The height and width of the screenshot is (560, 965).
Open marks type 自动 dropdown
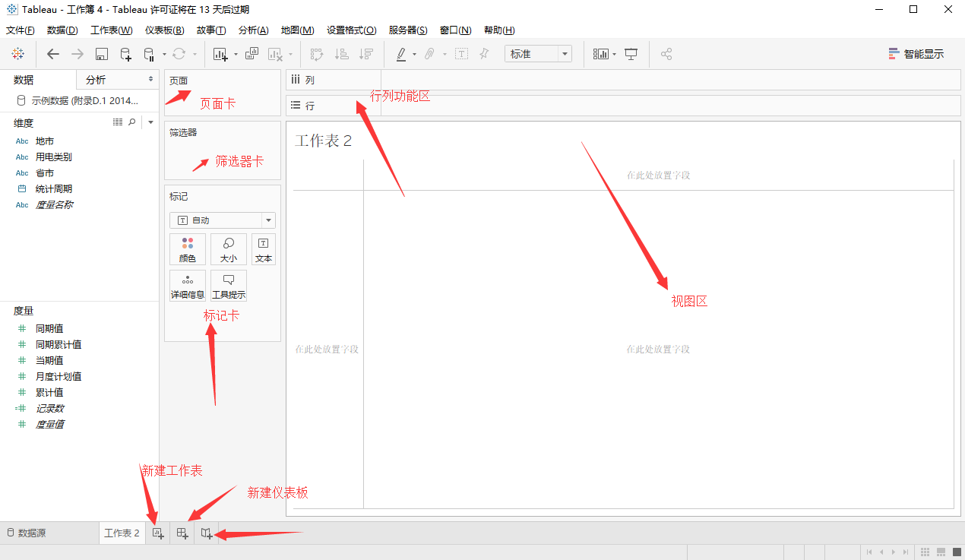(x=223, y=220)
